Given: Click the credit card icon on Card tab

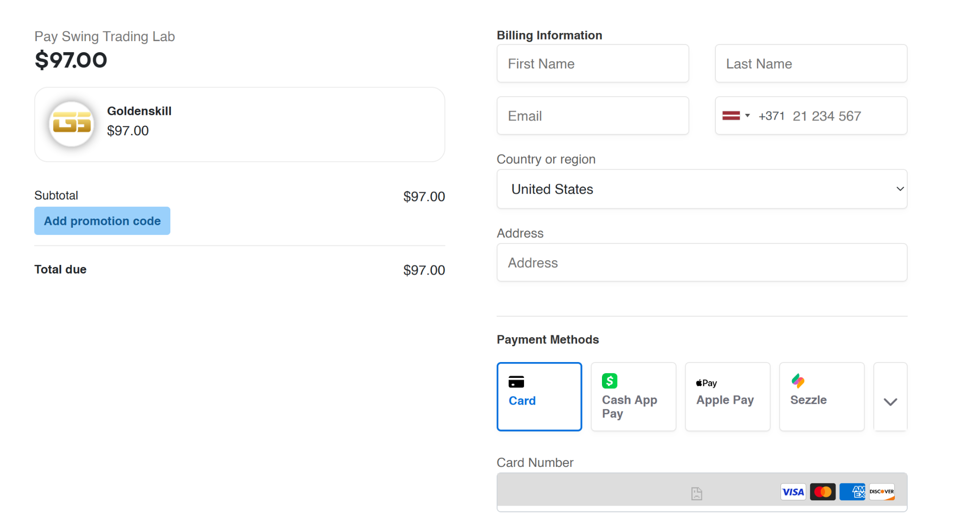Looking at the screenshot, I should coord(516,382).
